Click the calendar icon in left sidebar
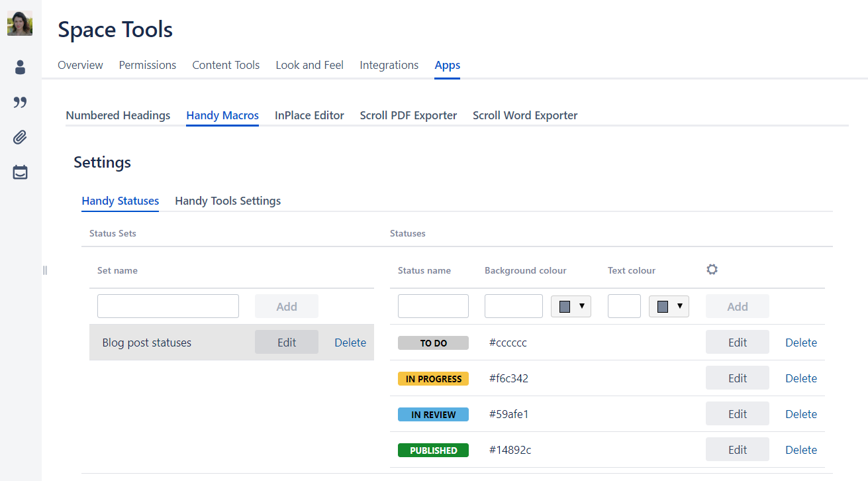The image size is (868, 481). pos(20,172)
